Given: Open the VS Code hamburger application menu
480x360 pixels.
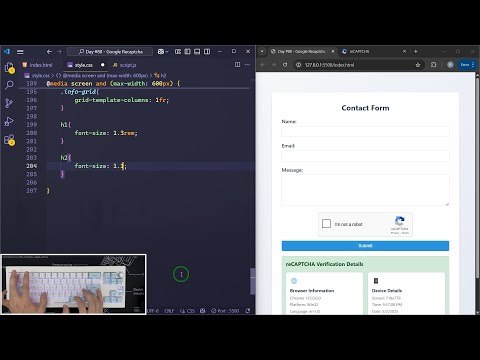Looking at the screenshot, I should pyautogui.click(x=20, y=52).
